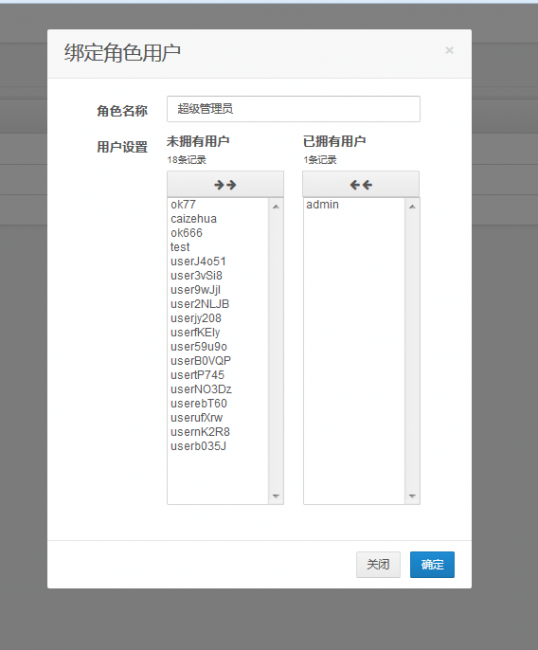Pick userb035J at list bottom
538x650 pixels.
(x=218, y=446)
